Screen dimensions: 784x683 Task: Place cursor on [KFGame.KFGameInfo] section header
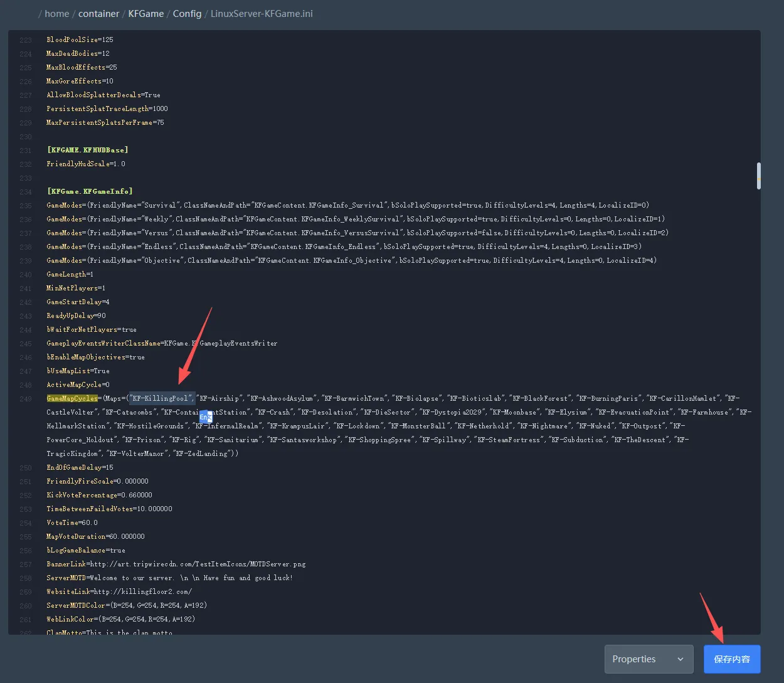pos(90,191)
